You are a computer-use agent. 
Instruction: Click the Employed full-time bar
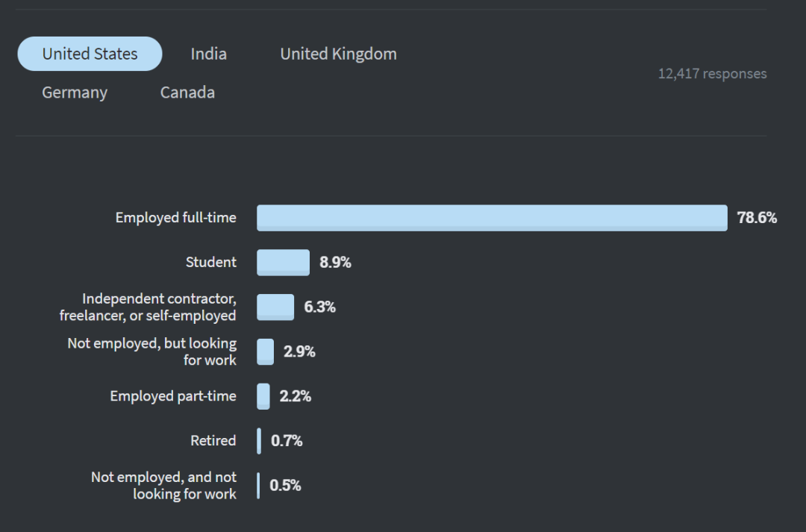pos(492,218)
